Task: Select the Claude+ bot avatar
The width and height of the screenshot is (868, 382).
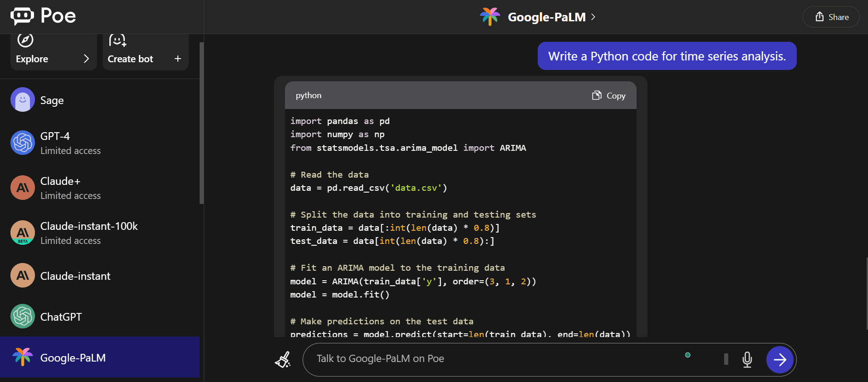Action: [23, 188]
